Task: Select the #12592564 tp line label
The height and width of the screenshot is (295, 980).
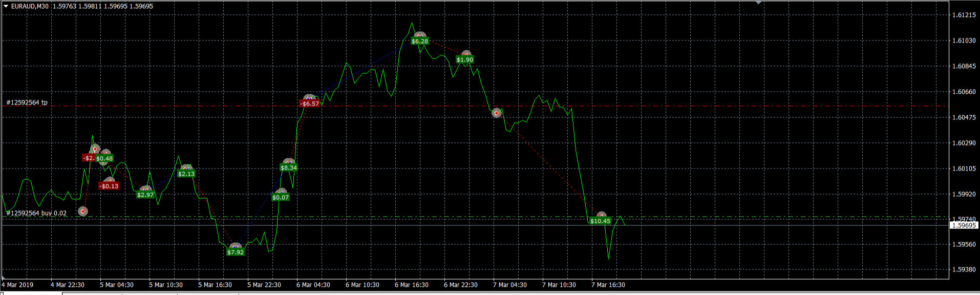Action: [x=27, y=102]
